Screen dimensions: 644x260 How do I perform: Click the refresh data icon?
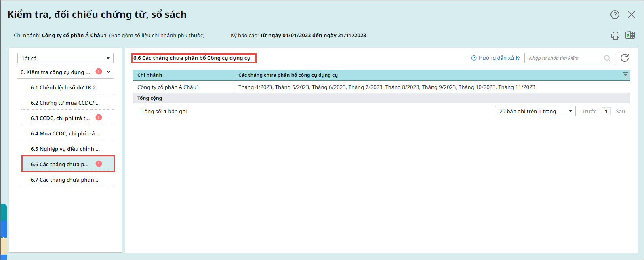coord(625,58)
